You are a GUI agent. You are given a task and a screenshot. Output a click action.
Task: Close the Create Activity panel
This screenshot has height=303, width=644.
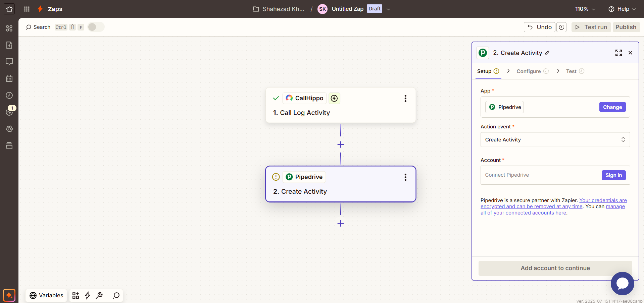pyautogui.click(x=631, y=53)
